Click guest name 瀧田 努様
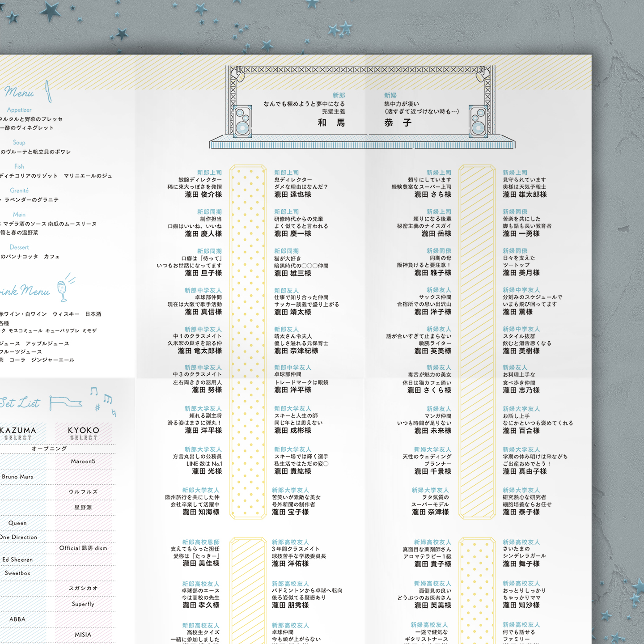644x644 pixels. pyautogui.click(x=207, y=390)
